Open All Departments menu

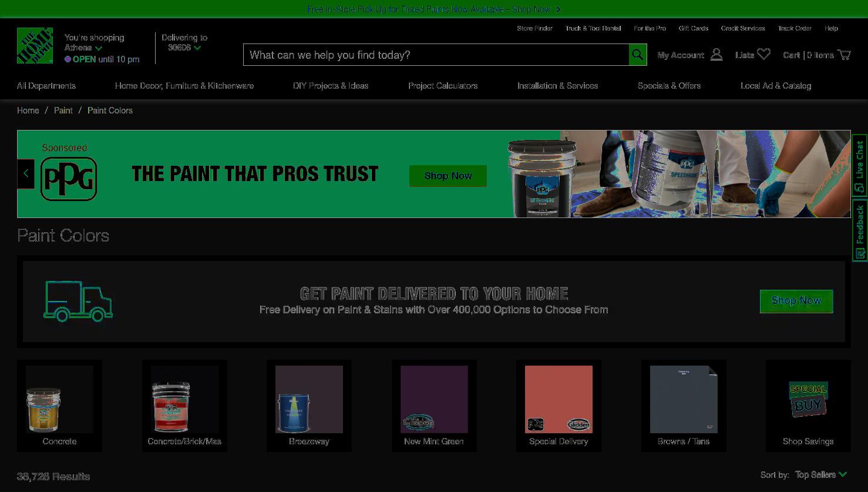(x=46, y=85)
